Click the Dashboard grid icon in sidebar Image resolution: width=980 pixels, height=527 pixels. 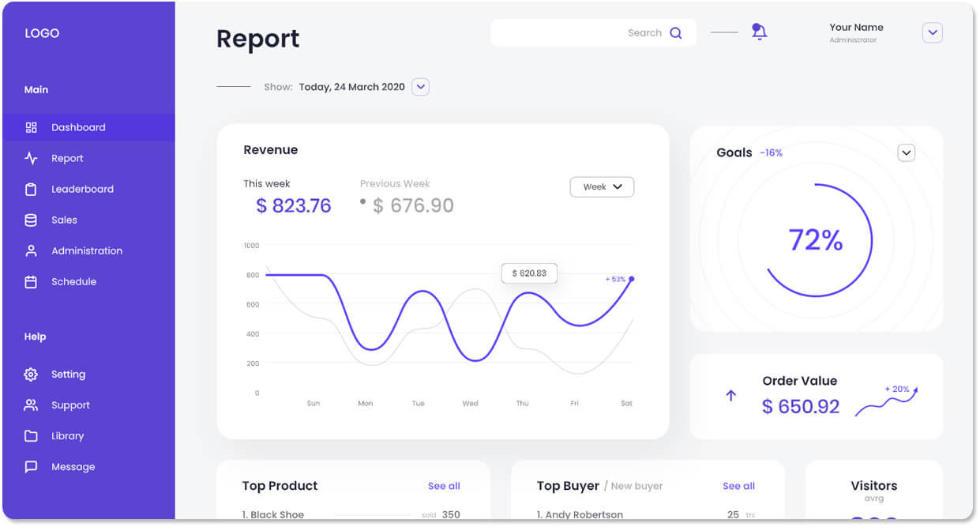[32, 127]
